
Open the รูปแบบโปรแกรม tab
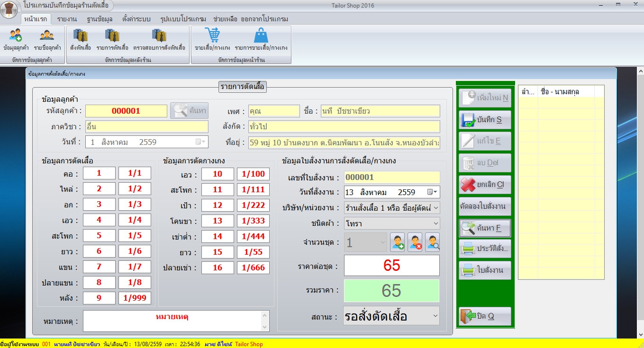tap(183, 19)
